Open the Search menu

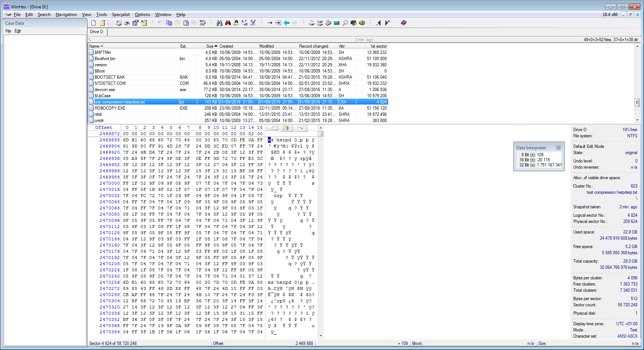tap(44, 15)
